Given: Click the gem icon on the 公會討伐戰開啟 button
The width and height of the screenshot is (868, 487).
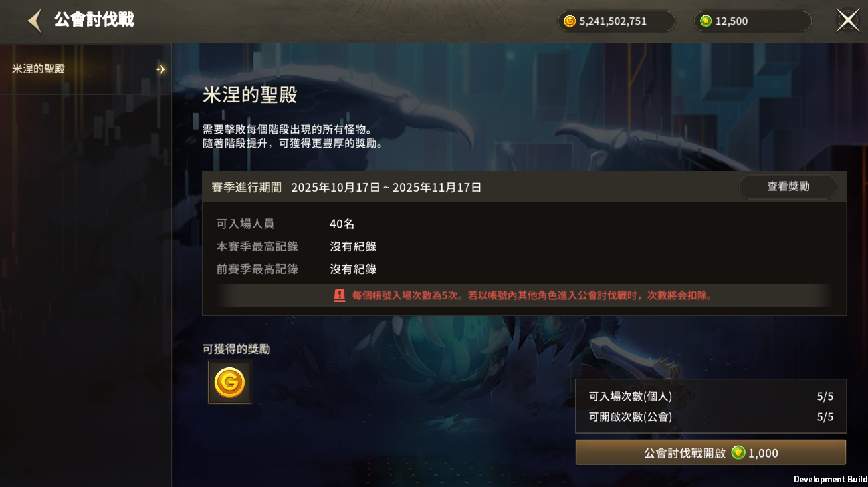Looking at the screenshot, I should point(738,452).
